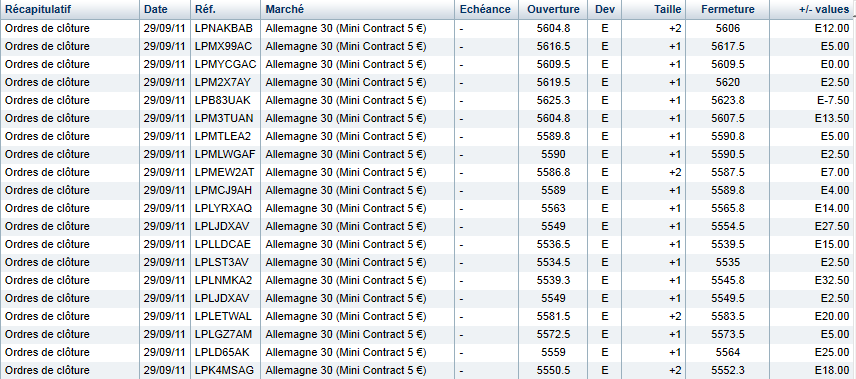Screen dimensions: 856x379
Task: Sort by the Echéance column header
Action: tap(486, 9)
